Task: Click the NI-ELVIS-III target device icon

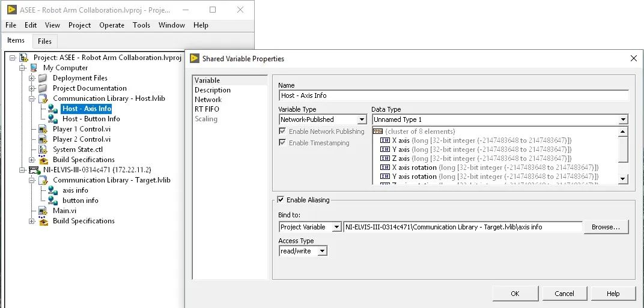Action: click(x=34, y=170)
